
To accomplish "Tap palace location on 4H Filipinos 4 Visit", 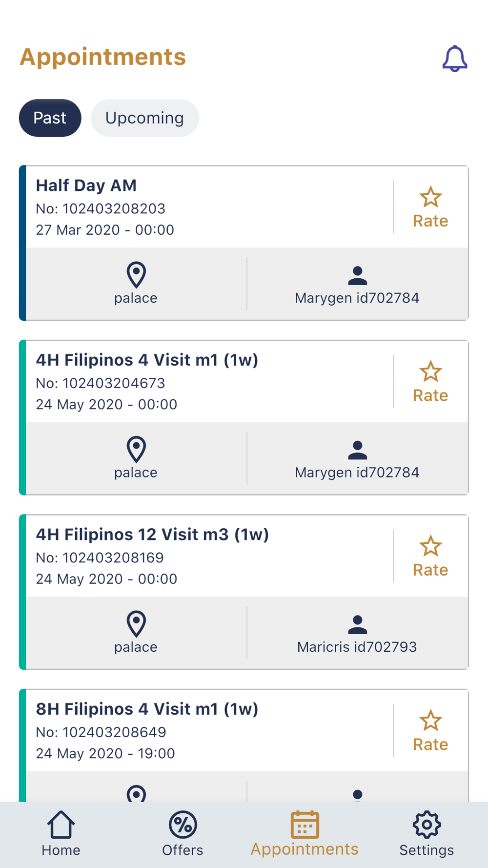I will [x=136, y=472].
